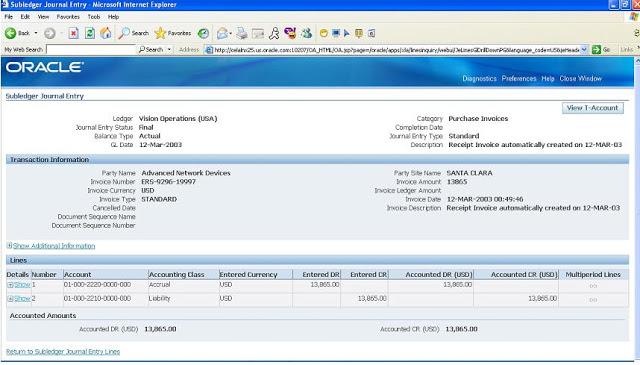This screenshot has height=365, width=640.
Task: Follow Return to Subledger Journal Entry Lines link
Action: (x=63, y=352)
